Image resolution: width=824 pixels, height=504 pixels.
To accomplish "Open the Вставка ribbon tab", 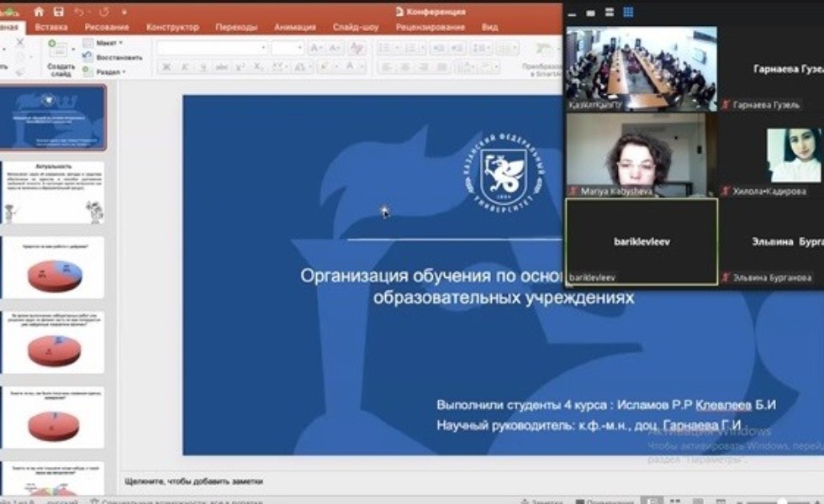I will [51, 27].
